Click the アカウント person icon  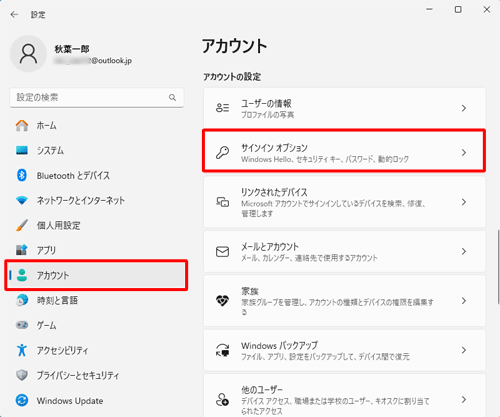22,275
